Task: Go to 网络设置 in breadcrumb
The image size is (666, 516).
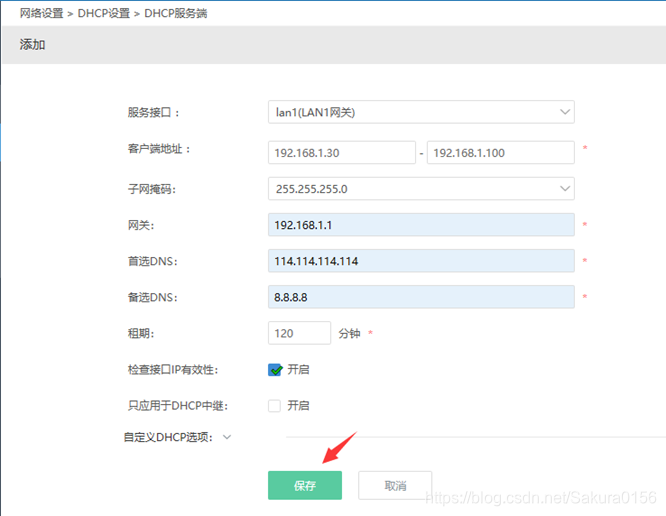Action: coord(41,13)
